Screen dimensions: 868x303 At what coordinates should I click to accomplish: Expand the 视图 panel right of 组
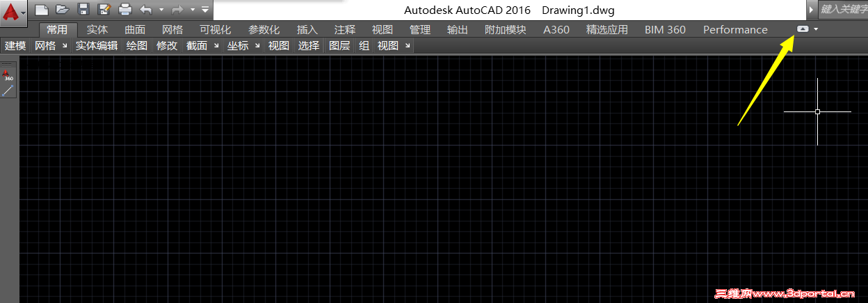[388, 46]
